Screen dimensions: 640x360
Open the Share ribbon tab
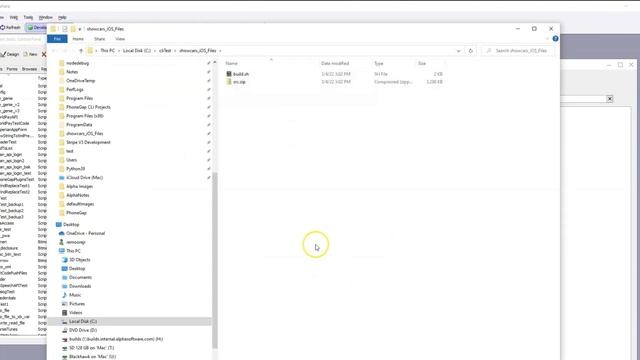100,39
